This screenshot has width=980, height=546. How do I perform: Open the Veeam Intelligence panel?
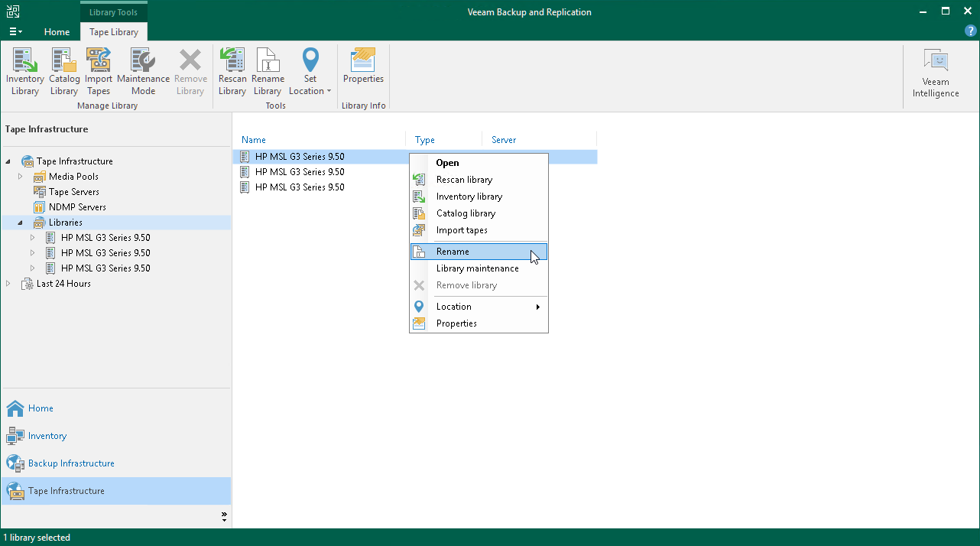click(935, 74)
